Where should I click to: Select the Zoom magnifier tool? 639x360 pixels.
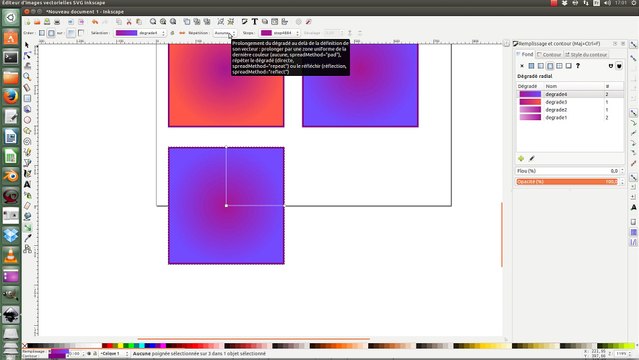(27, 77)
